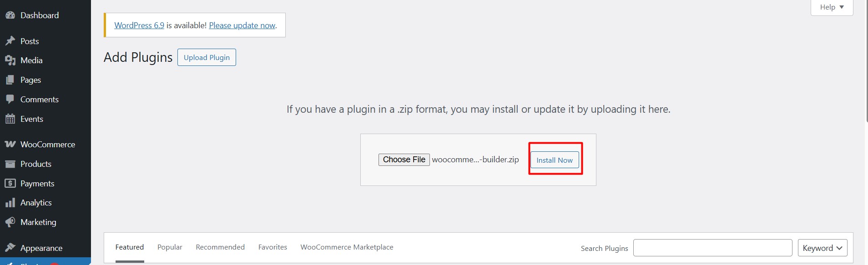This screenshot has height=265, width=868.
Task: Switch to the Popular plugins tab
Action: [x=170, y=247]
